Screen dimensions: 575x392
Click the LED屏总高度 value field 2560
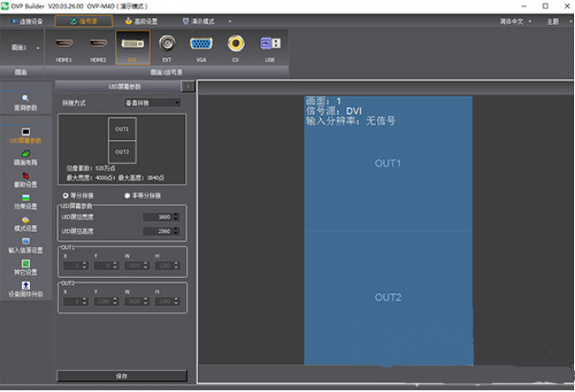pos(157,231)
